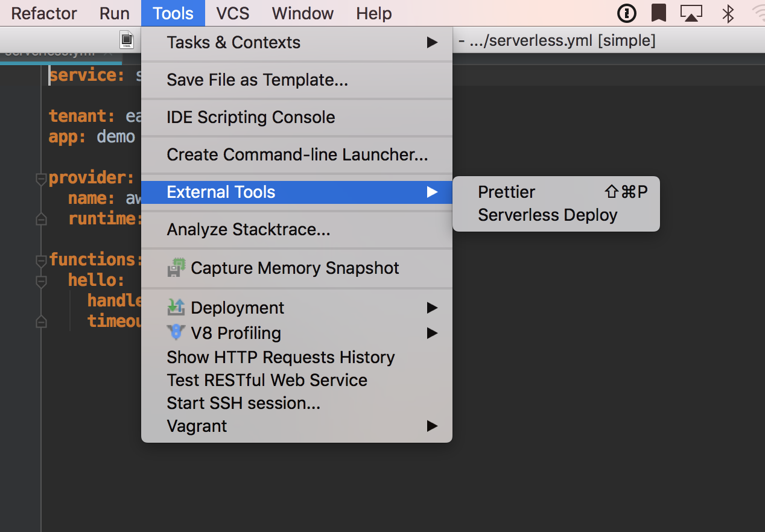The width and height of the screenshot is (765, 532).
Task: Collapse the functions block fold marker
Action: pos(41,261)
